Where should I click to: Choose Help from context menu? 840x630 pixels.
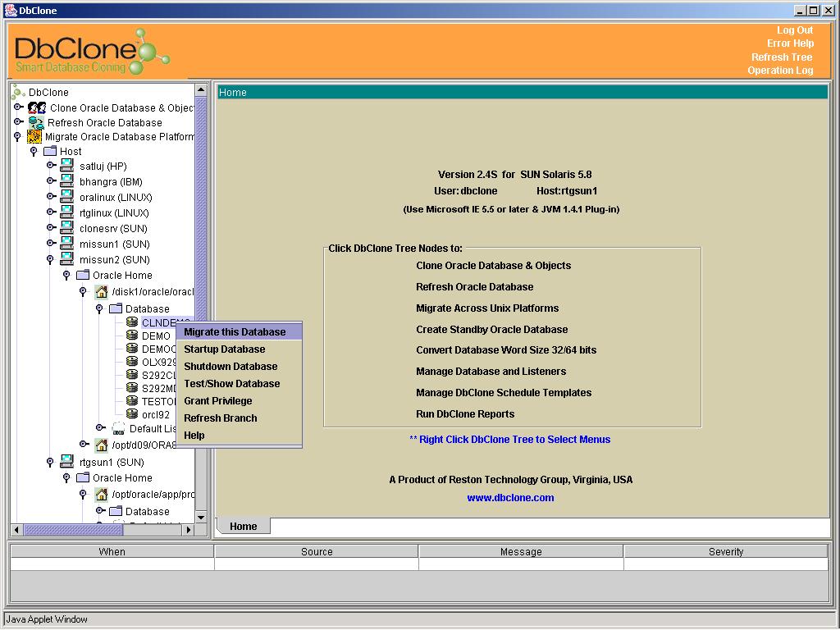tap(239, 435)
